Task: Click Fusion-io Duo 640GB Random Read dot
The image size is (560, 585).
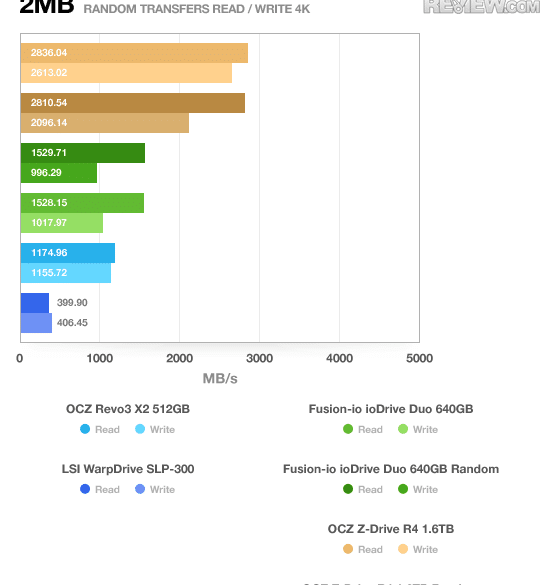Action: [348, 489]
